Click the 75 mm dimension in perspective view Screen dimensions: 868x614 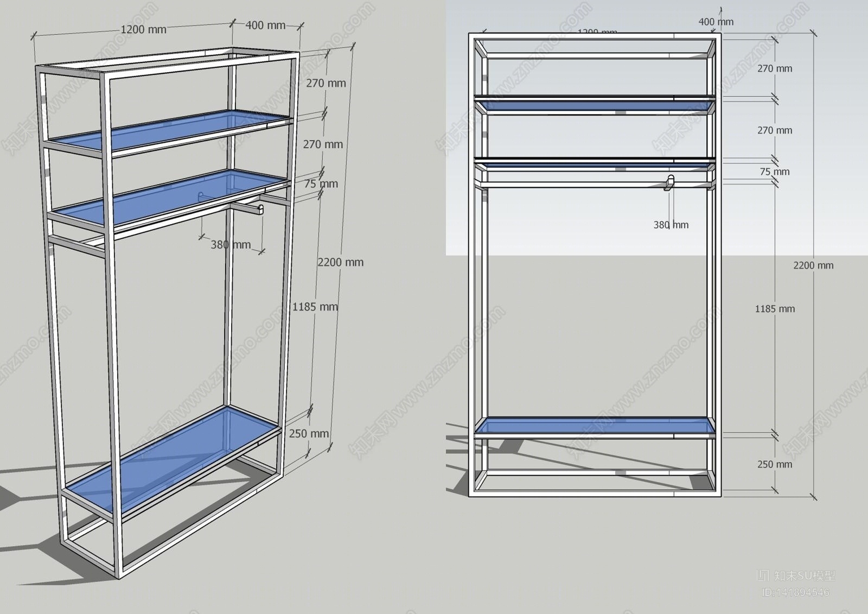click(321, 183)
